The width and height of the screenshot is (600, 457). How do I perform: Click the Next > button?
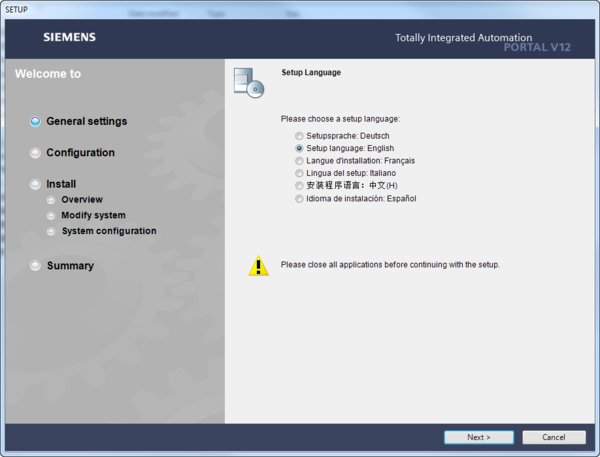[x=479, y=437]
